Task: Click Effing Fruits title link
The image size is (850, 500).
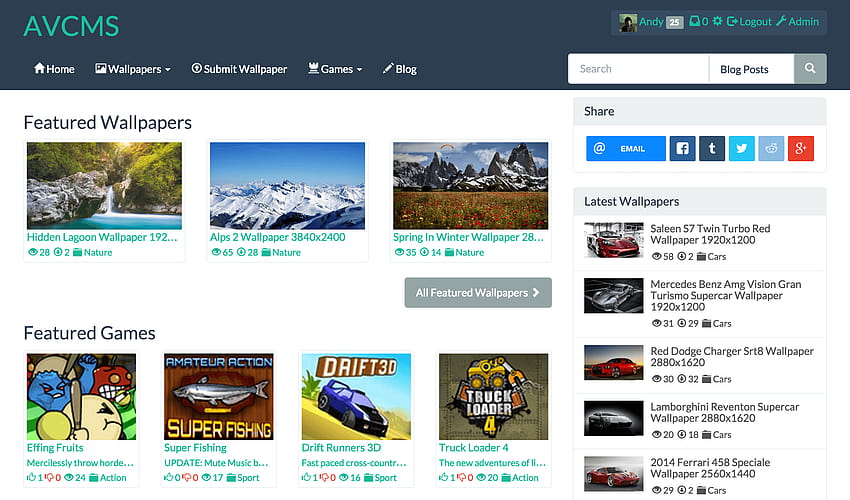Action: [x=55, y=447]
